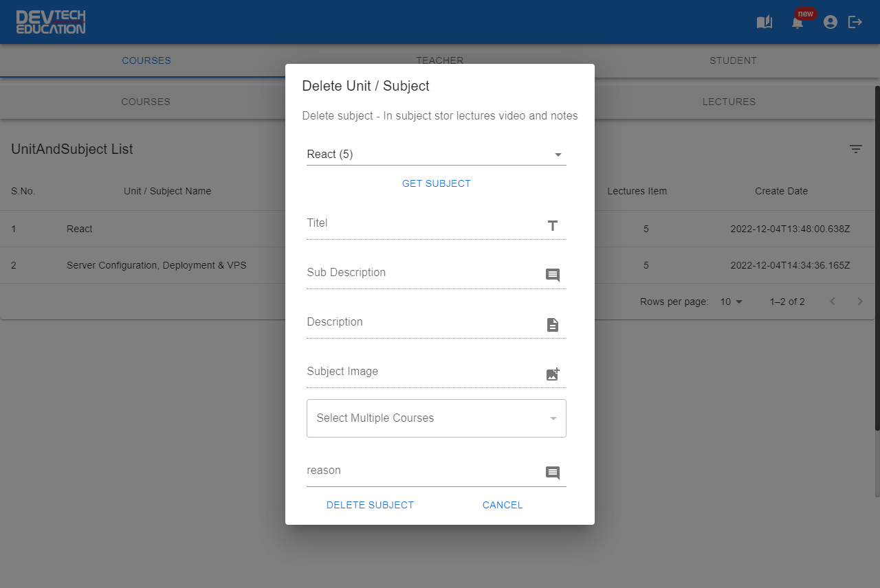The width and height of the screenshot is (880, 588).
Task: Click the 'UnitAndSubject List' heading
Action: pyautogui.click(x=72, y=149)
